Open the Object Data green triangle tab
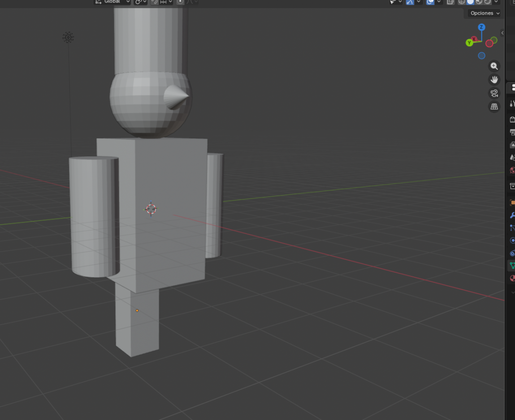Screen dimensions: 515x420 (x=512, y=265)
